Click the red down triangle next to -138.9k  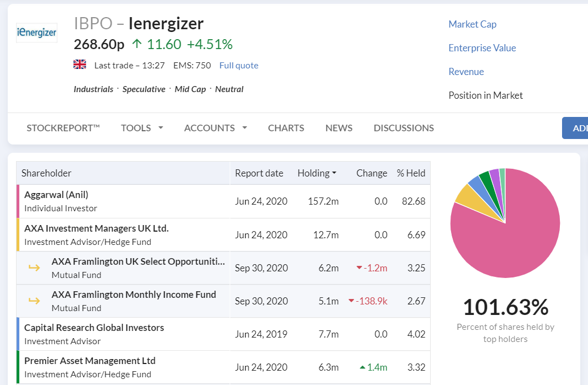[x=351, y=301]
